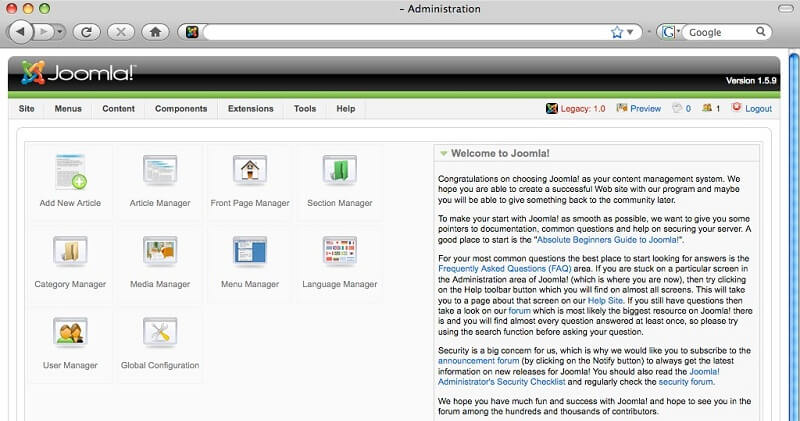Open the Media Manager icon
The height and width of the screenshot is (421, 800).
pyautogui.click(x=160, y=252)
